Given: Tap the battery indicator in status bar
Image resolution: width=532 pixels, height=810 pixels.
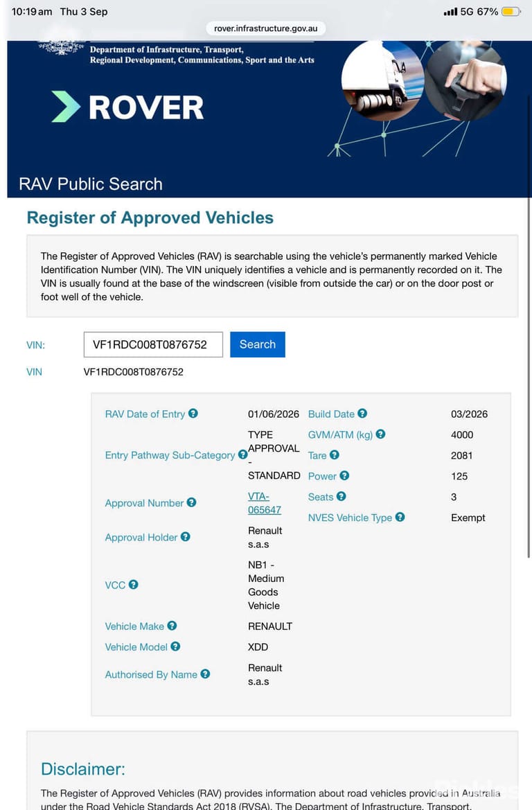Looking at the screenshot, I should [511, 11].
